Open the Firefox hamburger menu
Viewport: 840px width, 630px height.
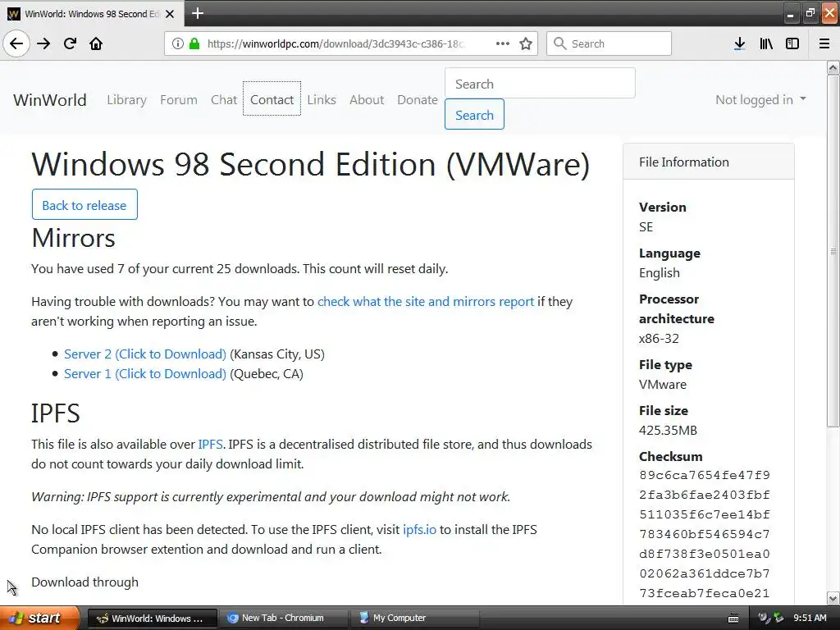(x=824, y=43)
